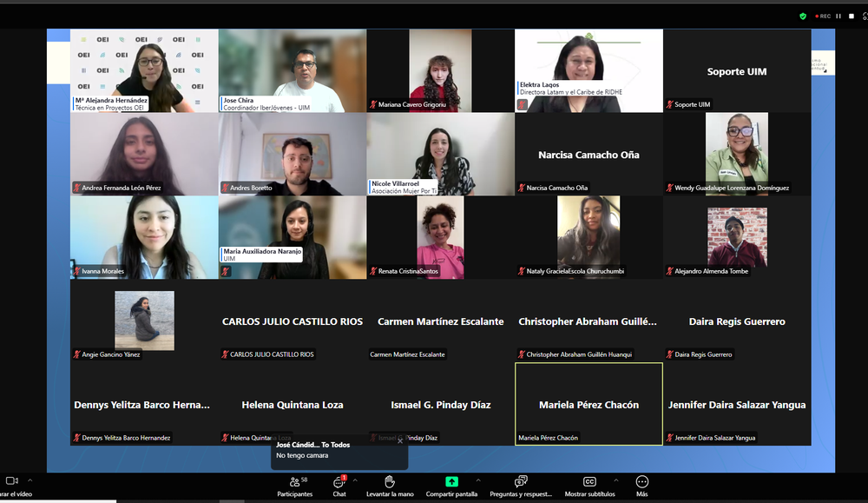This screenshot has width=868, height=503.
Task: Open the Participantes panel
Action: [x=295, y=485]
